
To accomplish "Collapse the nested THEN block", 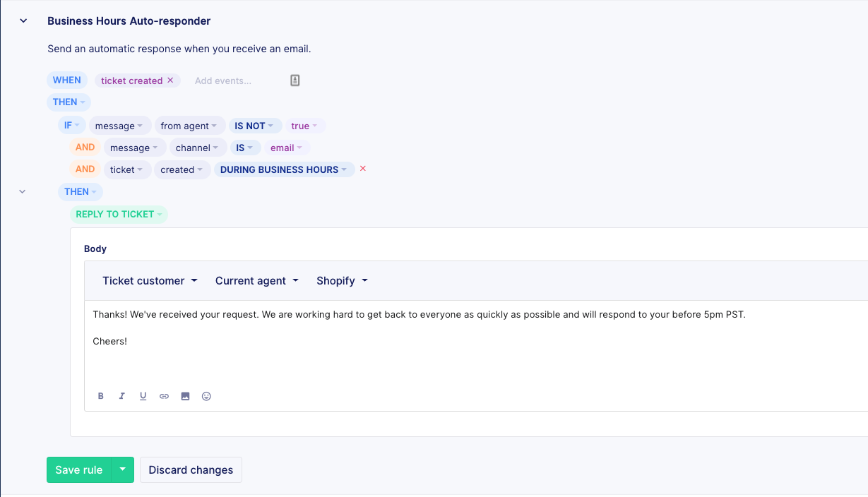I will (x=23, y=191).
